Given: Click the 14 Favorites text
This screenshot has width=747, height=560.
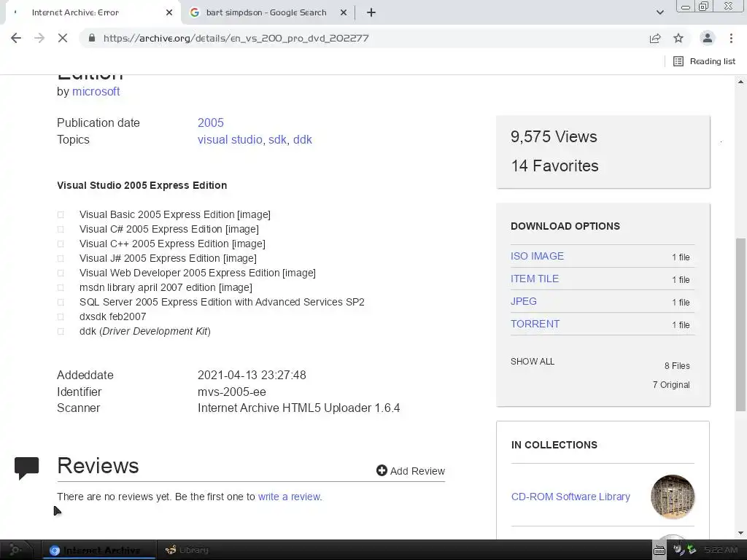Looking at the screenshot, I should tap(554, 166).
